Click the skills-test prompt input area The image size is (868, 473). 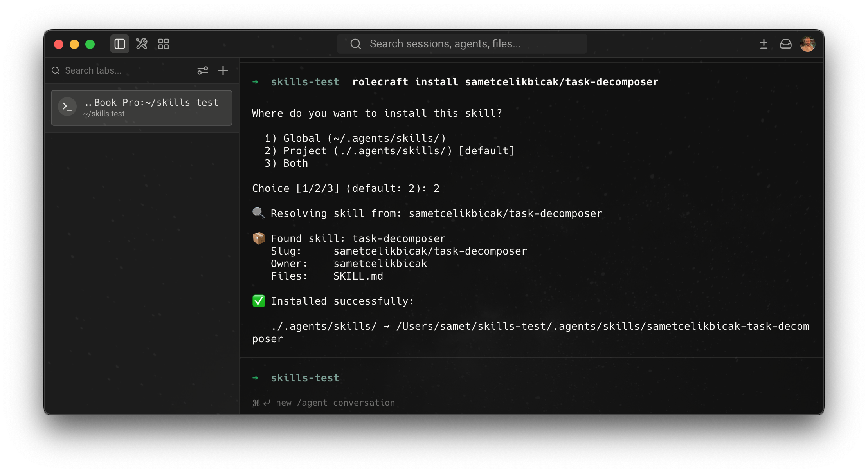pos(531,378)
